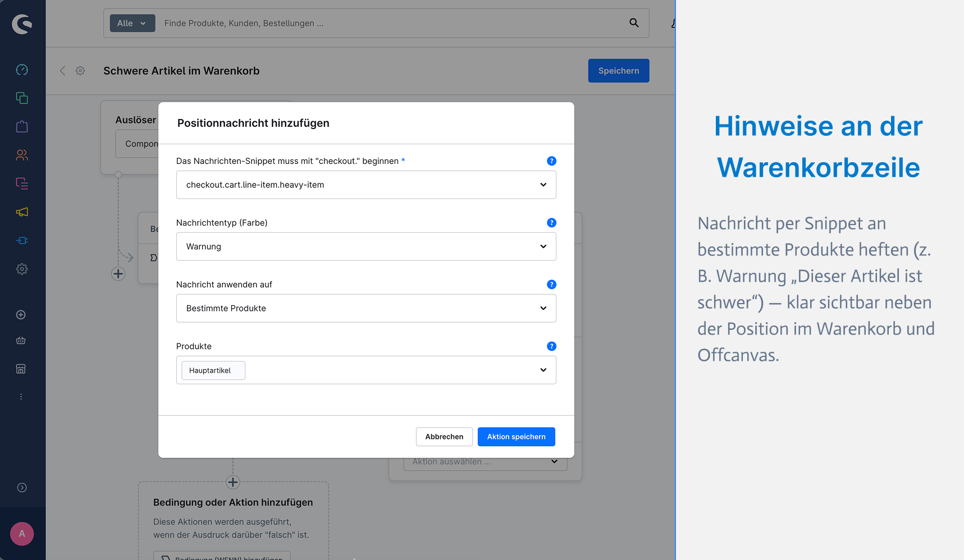The height and width of the screenshot is (560, 964).
Task: Expand the Produkte selection dropdown arrow
Action: click(x=543, y=370)
